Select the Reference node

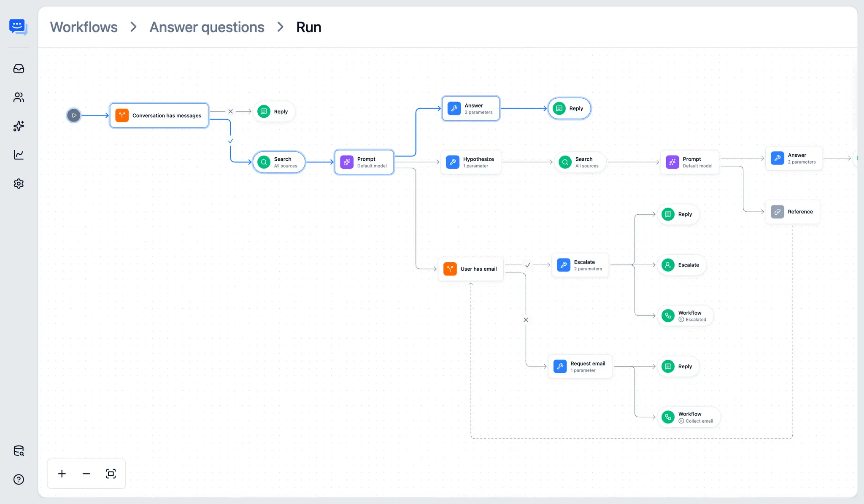point(793,212)
